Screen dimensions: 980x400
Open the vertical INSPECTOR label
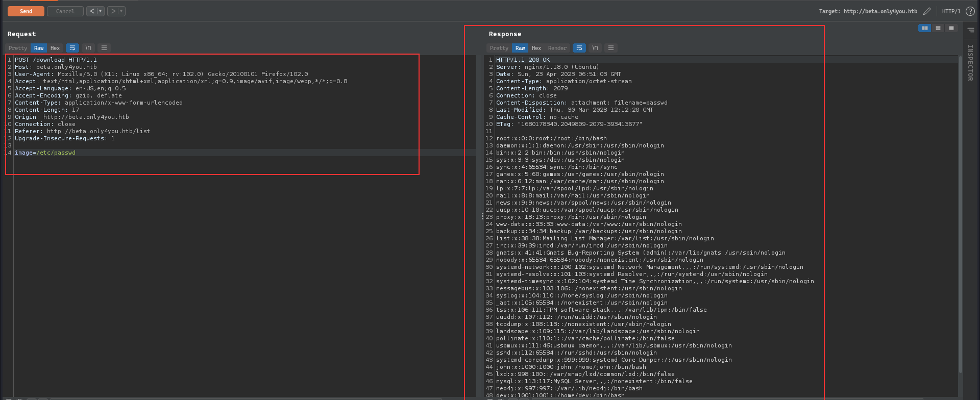(970, 63)
